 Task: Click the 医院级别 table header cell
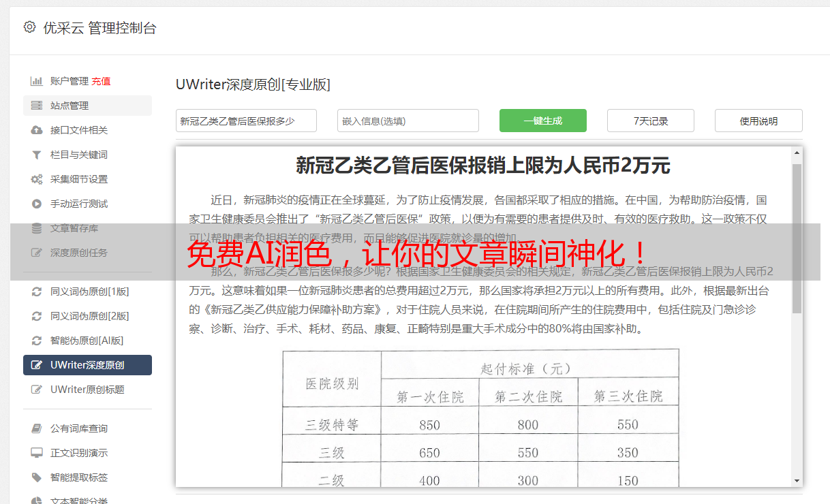tap(332, 383)
